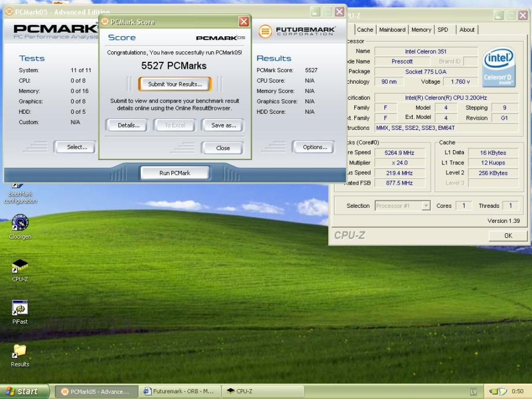
Task: Expand the Processor #1 selection dropdown
Action: 425,206
